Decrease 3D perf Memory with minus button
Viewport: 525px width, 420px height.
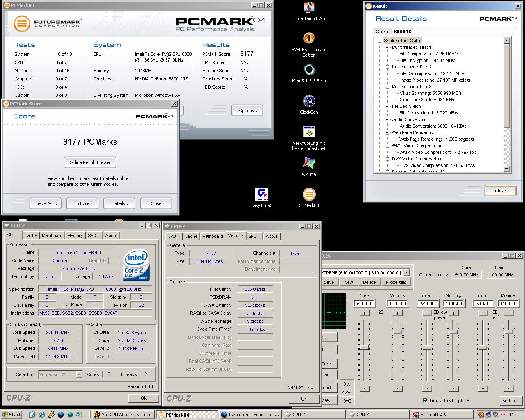509,388
